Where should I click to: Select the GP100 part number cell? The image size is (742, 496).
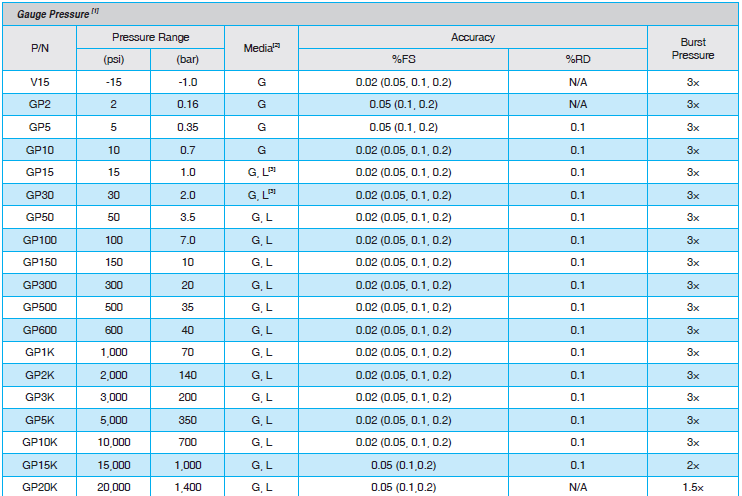coord(39,240)
